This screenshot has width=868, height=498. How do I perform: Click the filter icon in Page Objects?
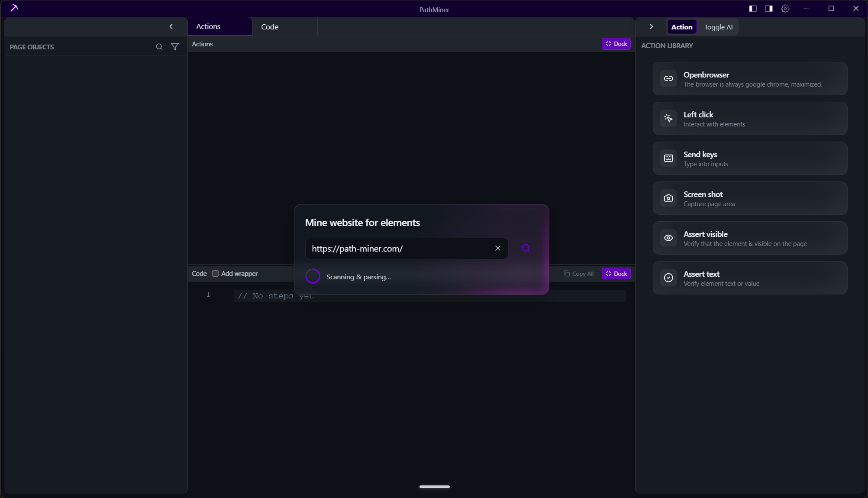tap(175, 47)
